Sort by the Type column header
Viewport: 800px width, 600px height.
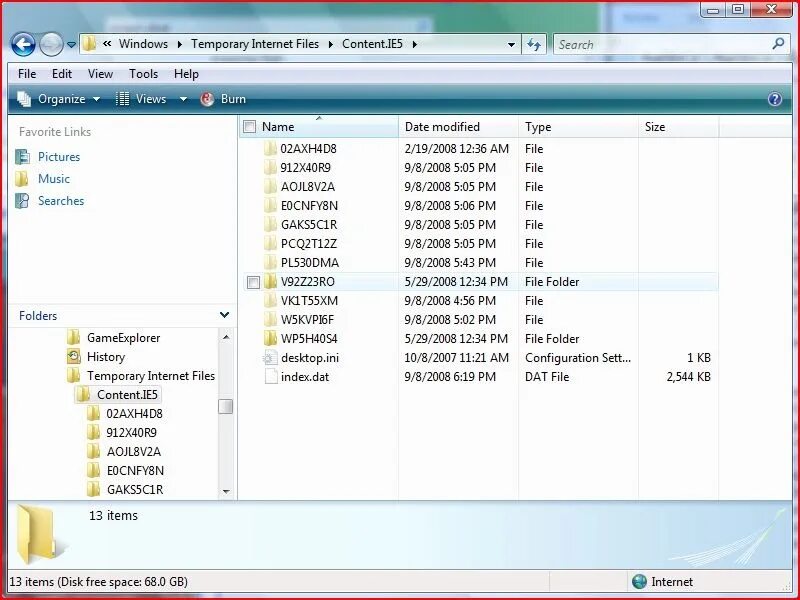[x=578, y=127]
